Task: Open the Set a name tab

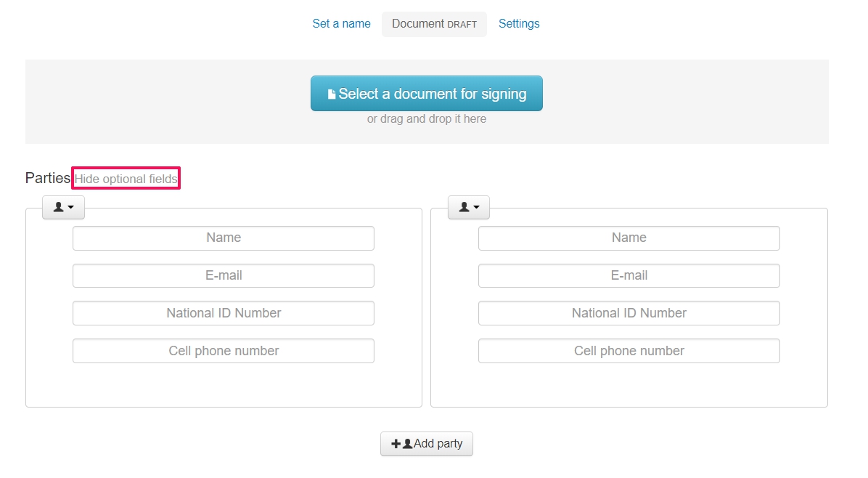Action: click(x=341, y=23)
